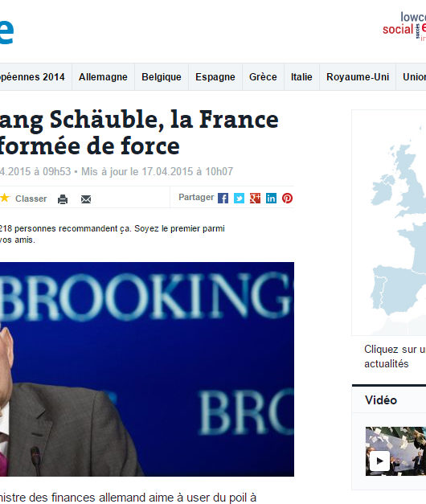Switch to the Italie tab

point(301,77)
